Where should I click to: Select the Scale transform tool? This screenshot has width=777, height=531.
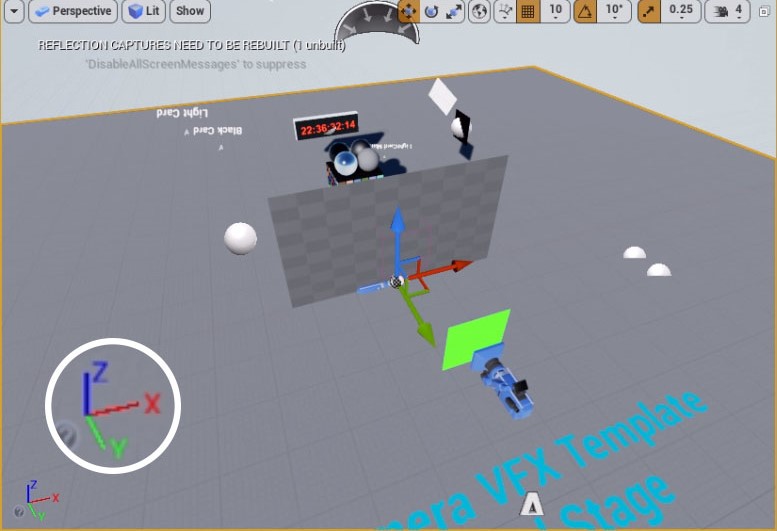(454, 11)
